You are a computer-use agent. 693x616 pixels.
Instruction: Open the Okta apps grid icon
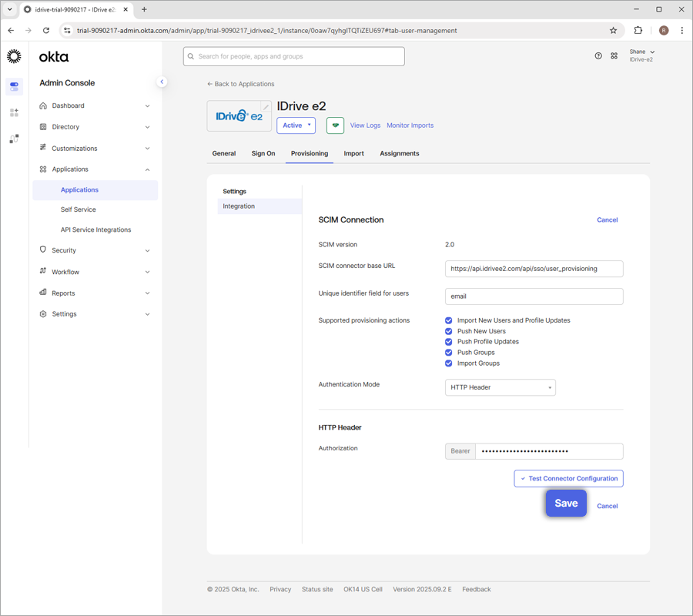[614, 56]
